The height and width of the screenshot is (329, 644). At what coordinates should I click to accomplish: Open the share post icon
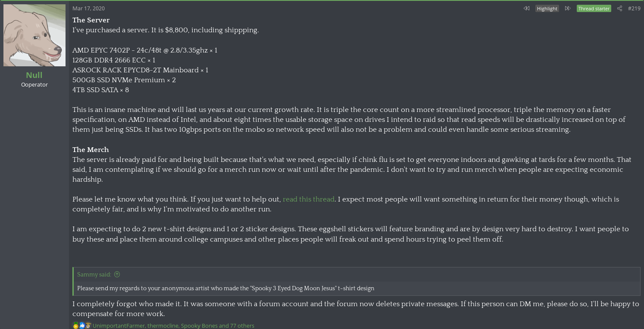pyautogui.click(x=619, y=8)
